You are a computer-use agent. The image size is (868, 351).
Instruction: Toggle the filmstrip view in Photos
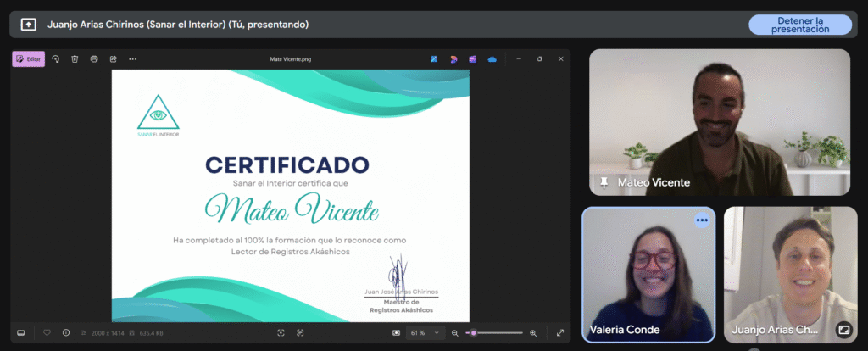click(x=21, y=332)
